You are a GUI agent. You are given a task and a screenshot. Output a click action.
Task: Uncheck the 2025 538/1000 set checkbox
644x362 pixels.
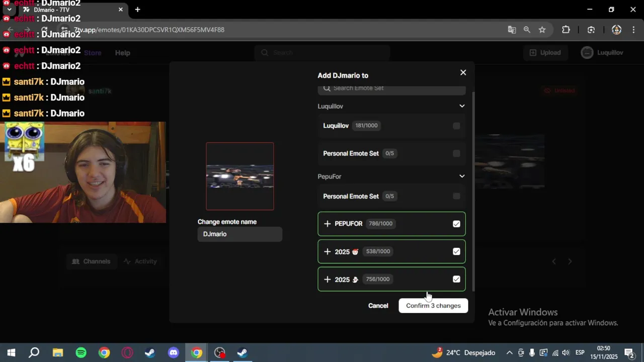point(456,251)
